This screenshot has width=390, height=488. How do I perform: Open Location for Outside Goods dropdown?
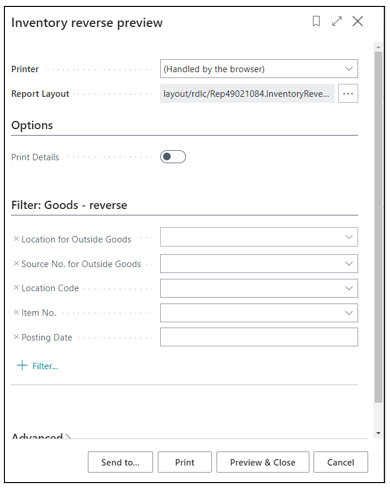[x=349, y=237]
